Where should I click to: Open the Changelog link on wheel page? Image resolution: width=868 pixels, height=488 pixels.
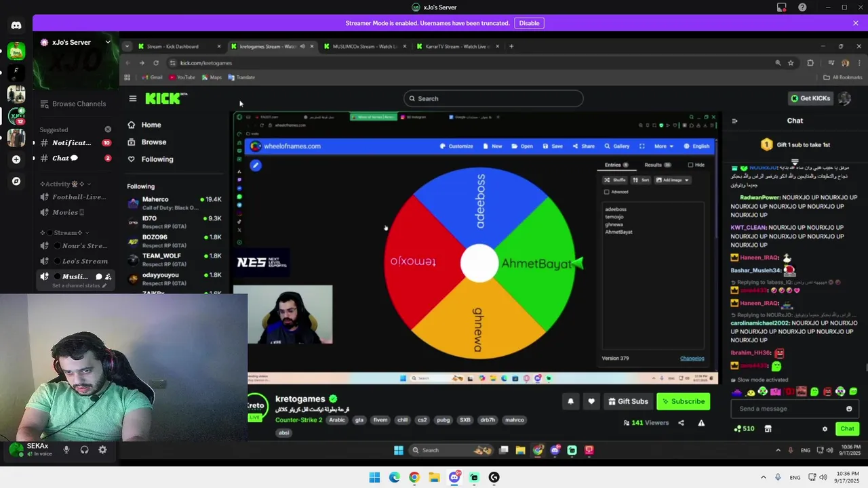click(692, 359)
